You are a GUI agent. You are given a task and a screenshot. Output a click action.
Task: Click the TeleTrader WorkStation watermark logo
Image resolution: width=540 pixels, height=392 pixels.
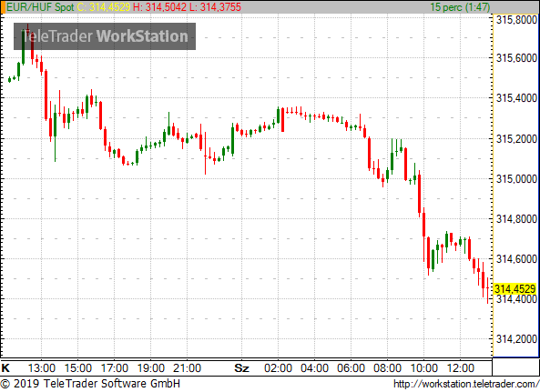[x=105, y=36]
